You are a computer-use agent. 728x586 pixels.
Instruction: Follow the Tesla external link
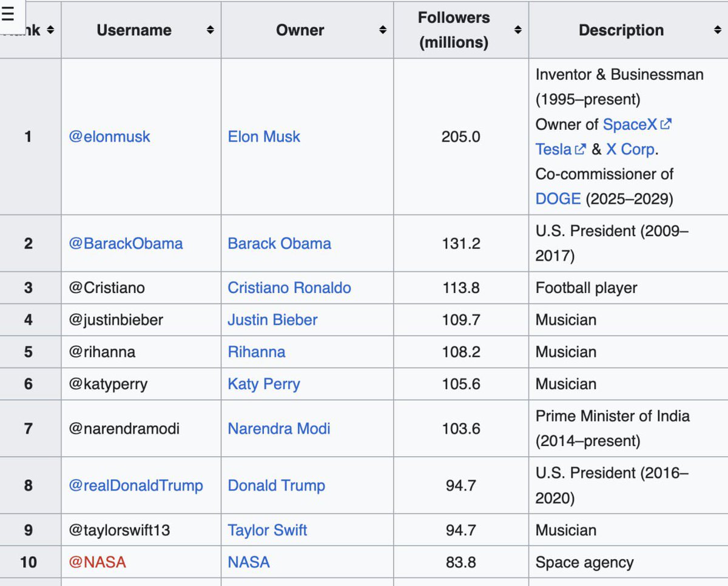tap(561, 149)
